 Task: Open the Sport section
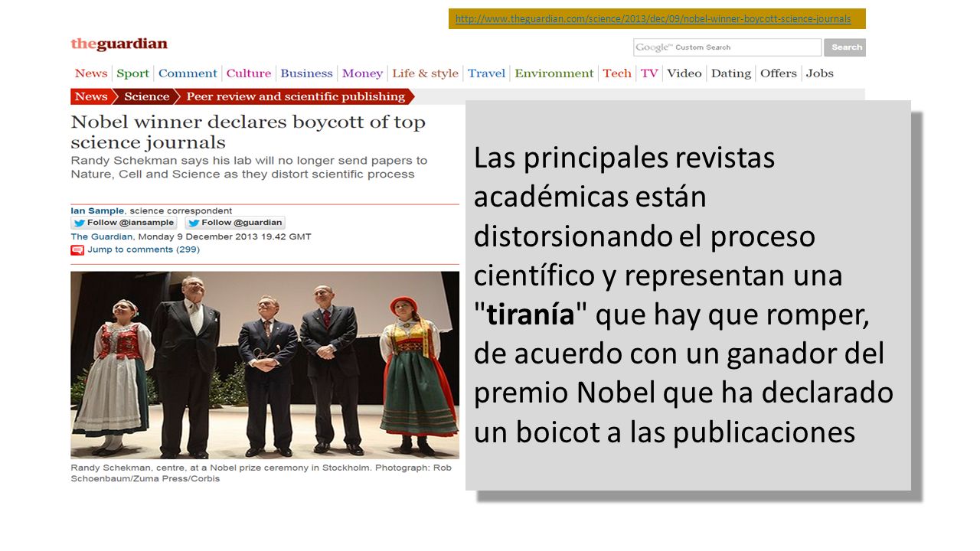[x=132, y=73]
